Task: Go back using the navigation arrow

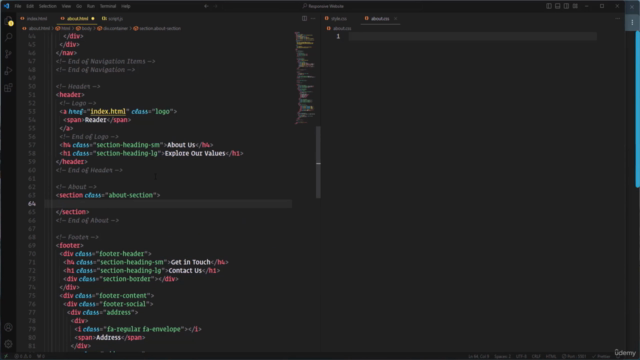Action: coord(206,6)
